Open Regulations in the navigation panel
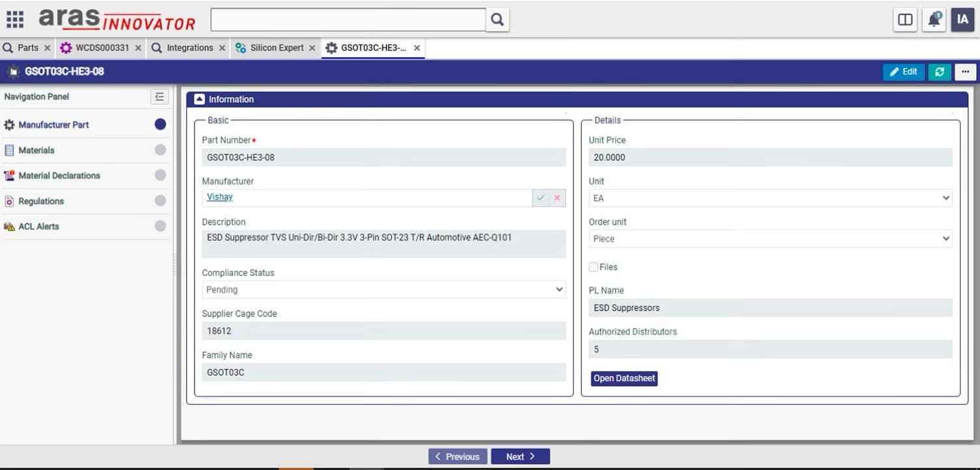The height and width of the screenshot is (470, 980). point(41,201)
